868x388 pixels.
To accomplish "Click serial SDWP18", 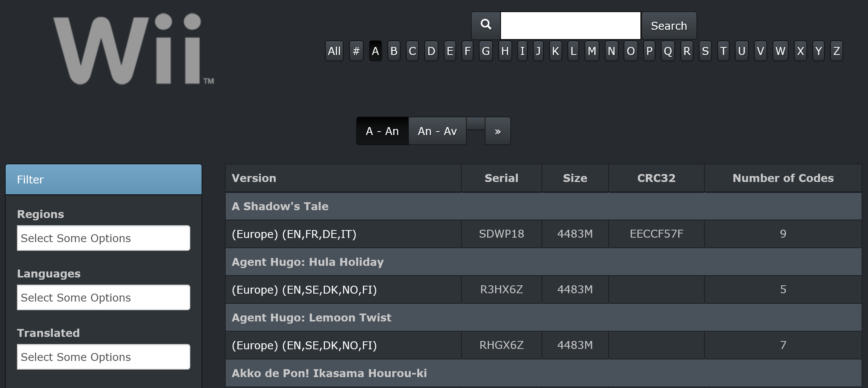I will point(501,234).
